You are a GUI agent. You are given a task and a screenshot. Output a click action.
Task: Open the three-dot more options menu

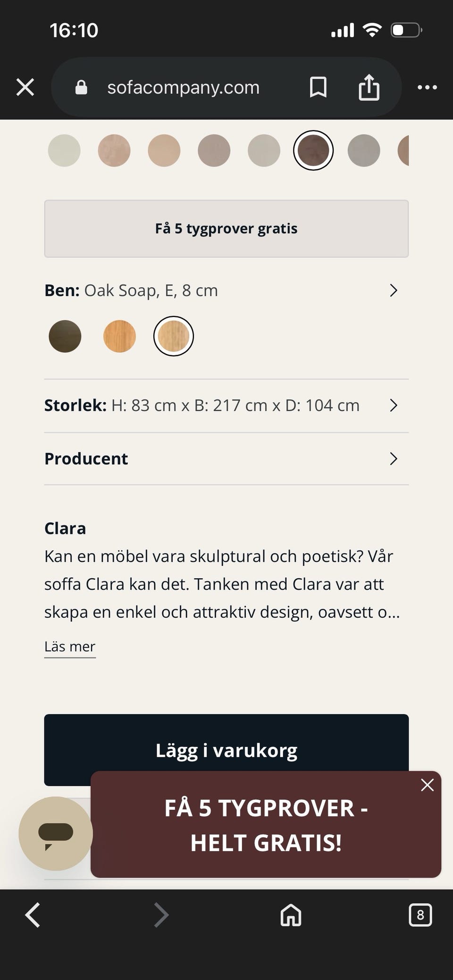(427, 87)
